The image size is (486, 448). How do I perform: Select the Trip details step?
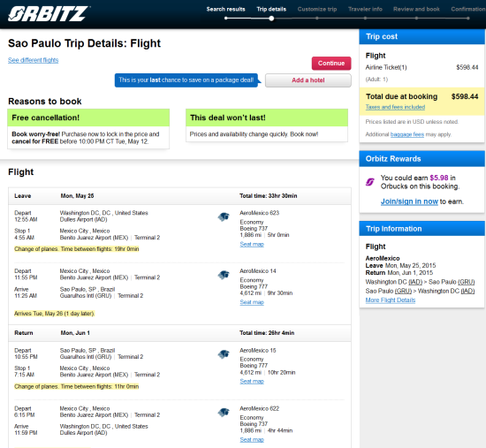(271, 9)
